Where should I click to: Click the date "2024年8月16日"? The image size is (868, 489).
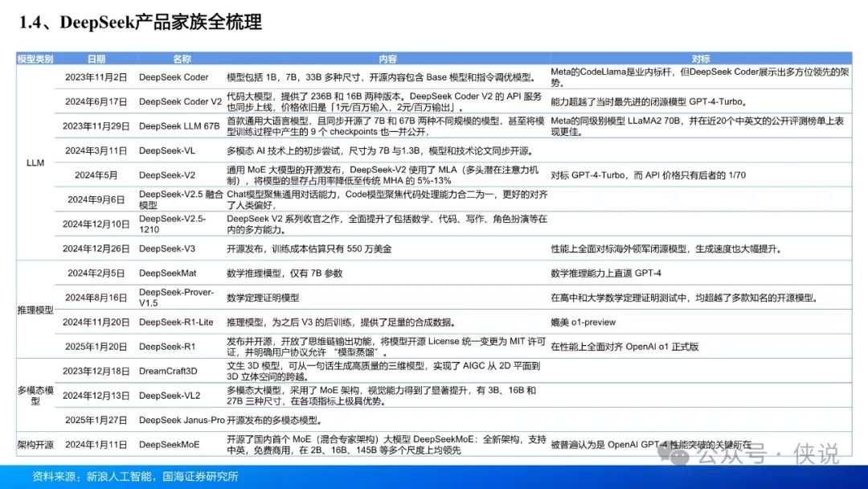coord(96,298)
